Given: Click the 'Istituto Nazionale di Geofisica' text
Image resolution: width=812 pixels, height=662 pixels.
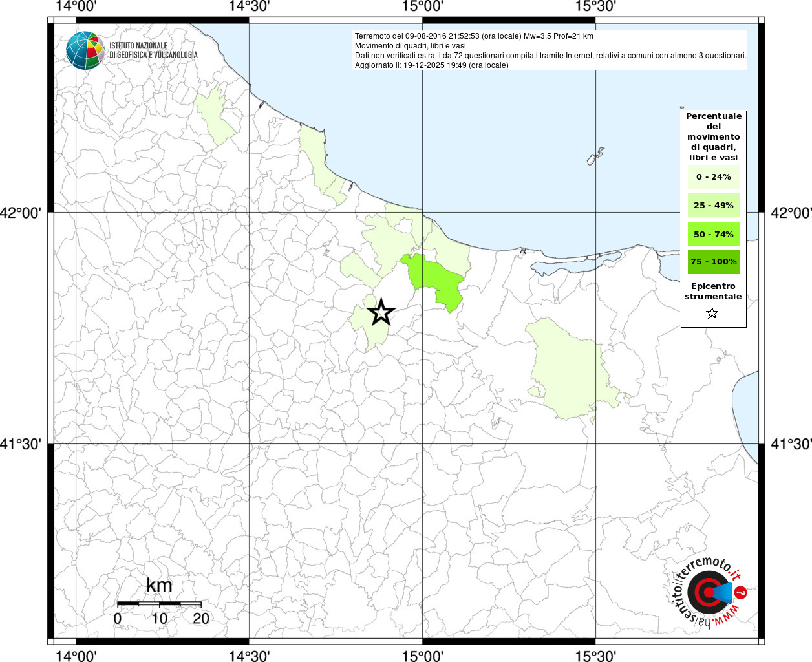Looking at the screenshot, I should pos(153,50).
